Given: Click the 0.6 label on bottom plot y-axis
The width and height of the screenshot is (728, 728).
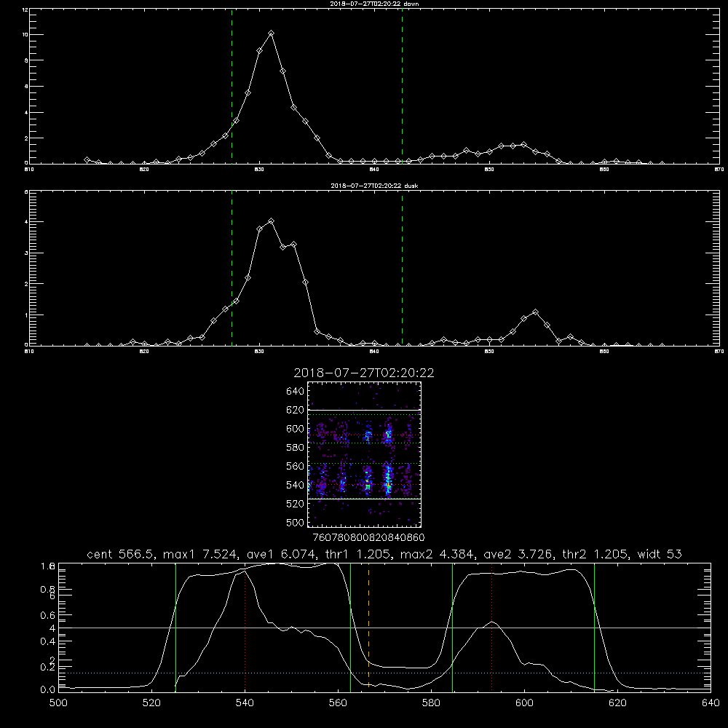Looking at the screenshot, I should tap(48, 615).
